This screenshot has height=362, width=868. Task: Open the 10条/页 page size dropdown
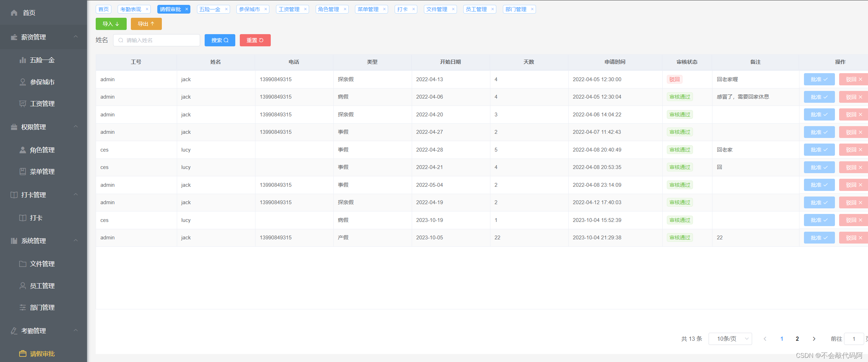730,339
